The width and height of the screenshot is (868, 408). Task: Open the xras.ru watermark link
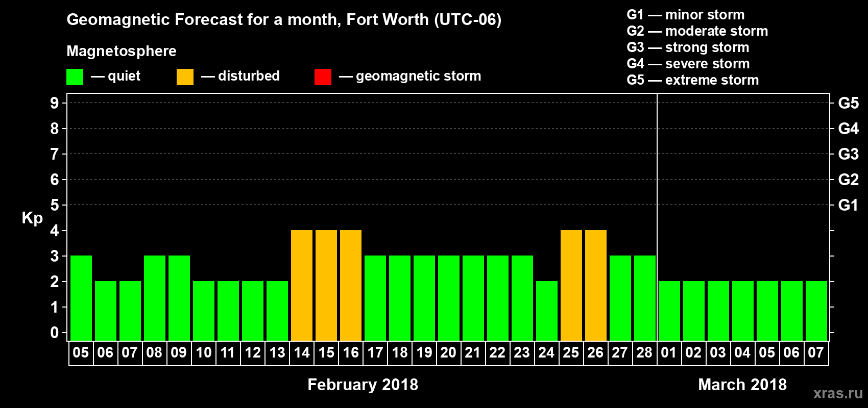838,393
